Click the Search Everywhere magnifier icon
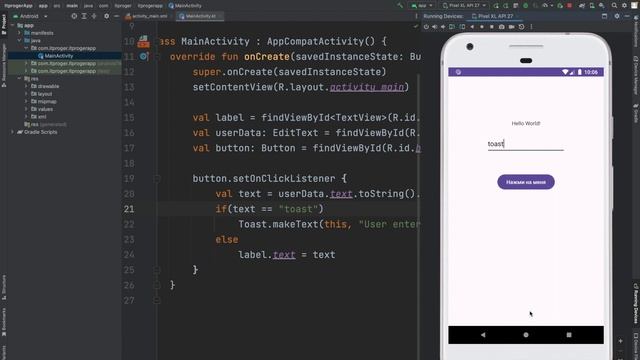The width and height of the screenshot is (640, 360). 614,6
